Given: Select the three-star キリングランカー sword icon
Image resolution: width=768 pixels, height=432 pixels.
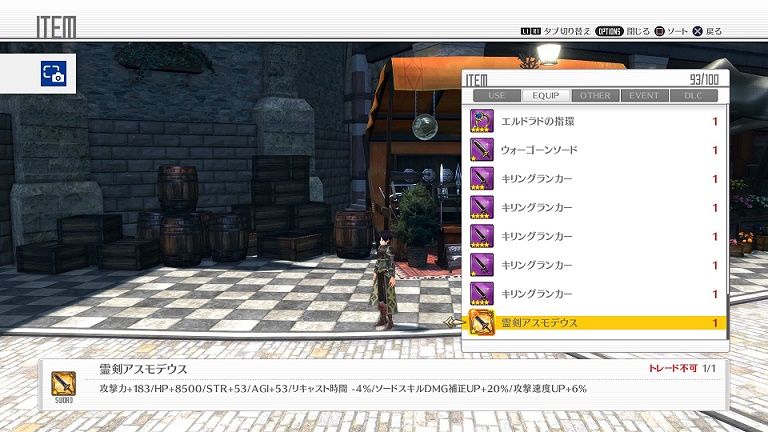Looking at the screenshot, I should click(481, 179).
